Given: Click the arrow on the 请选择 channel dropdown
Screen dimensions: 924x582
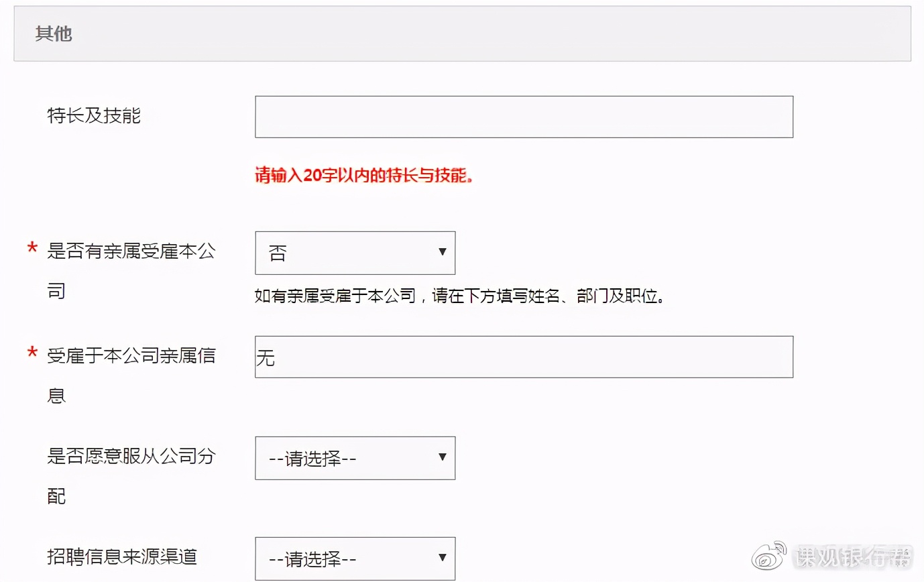Looking at the screenshot, I should click(443, 558).
